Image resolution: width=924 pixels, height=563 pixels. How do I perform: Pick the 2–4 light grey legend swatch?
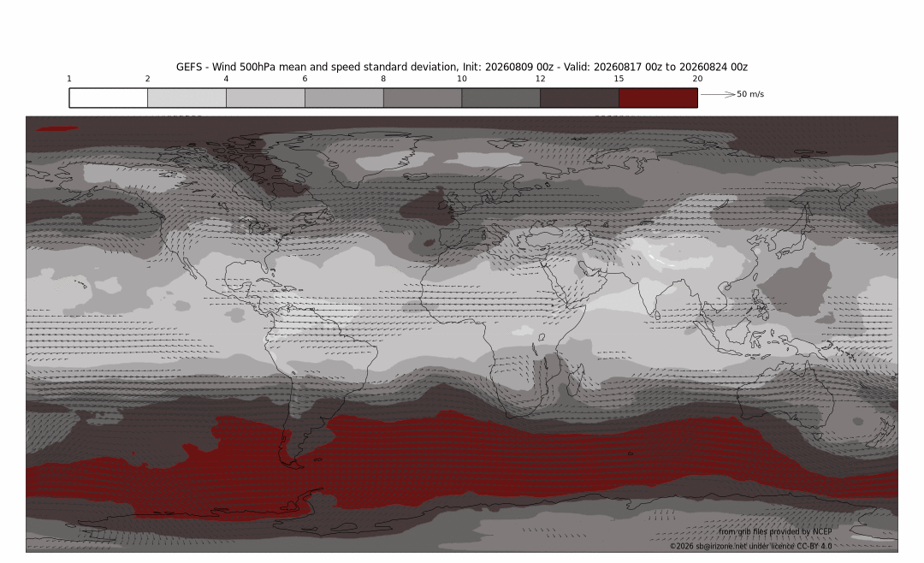(x=187, y=98)
